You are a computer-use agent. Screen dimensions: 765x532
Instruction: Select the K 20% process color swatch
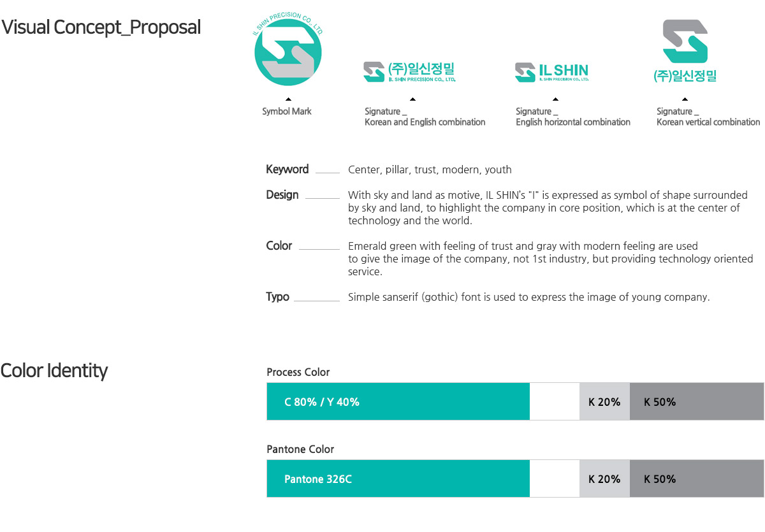click(x=604, y=401)
